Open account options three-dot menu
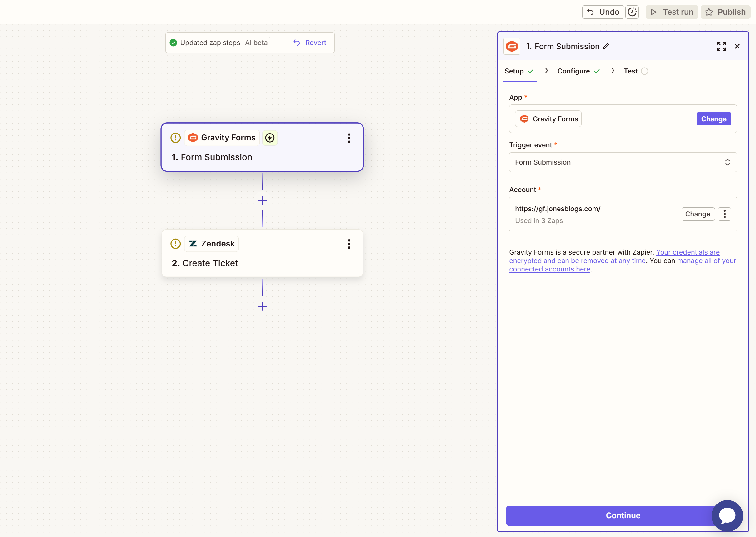The height and width of the screenshot is (537, 756). (x=725, y=214)
